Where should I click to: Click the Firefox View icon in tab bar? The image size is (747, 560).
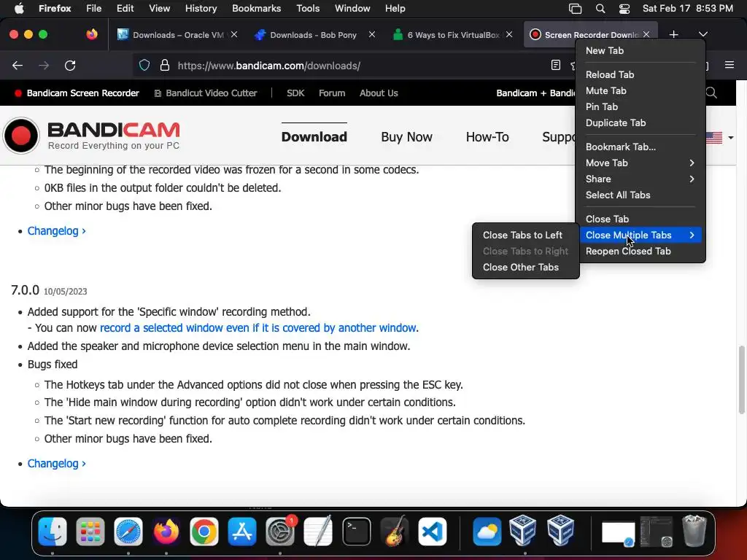point(92,34)
